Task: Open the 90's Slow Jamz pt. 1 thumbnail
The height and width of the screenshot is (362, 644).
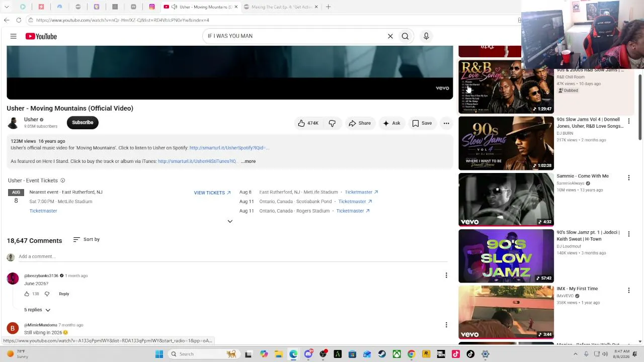Action: click(506, 256)
